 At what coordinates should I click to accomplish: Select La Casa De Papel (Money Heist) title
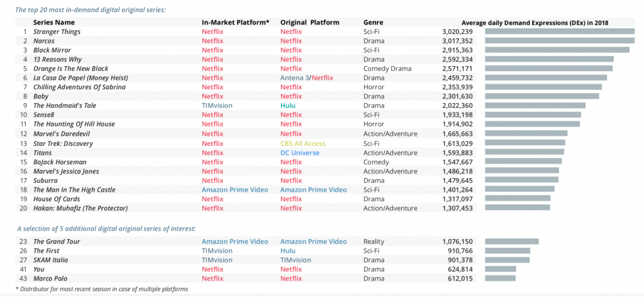[81, 77]
